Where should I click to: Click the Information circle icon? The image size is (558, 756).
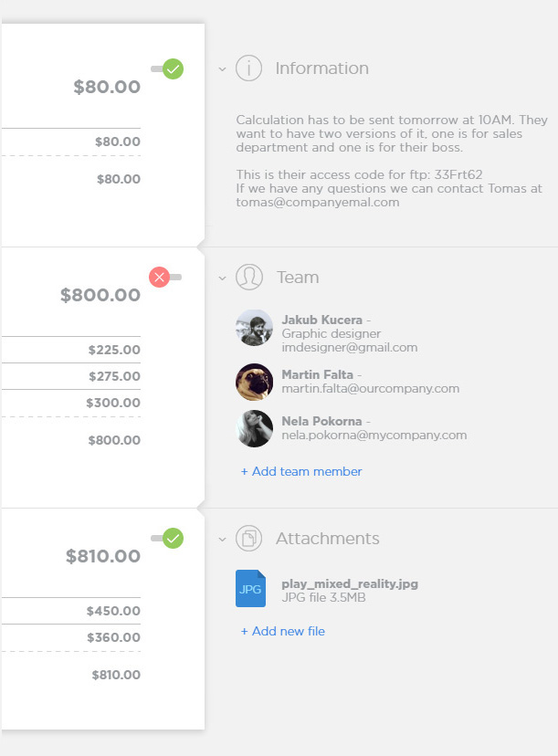pos(248,68)
